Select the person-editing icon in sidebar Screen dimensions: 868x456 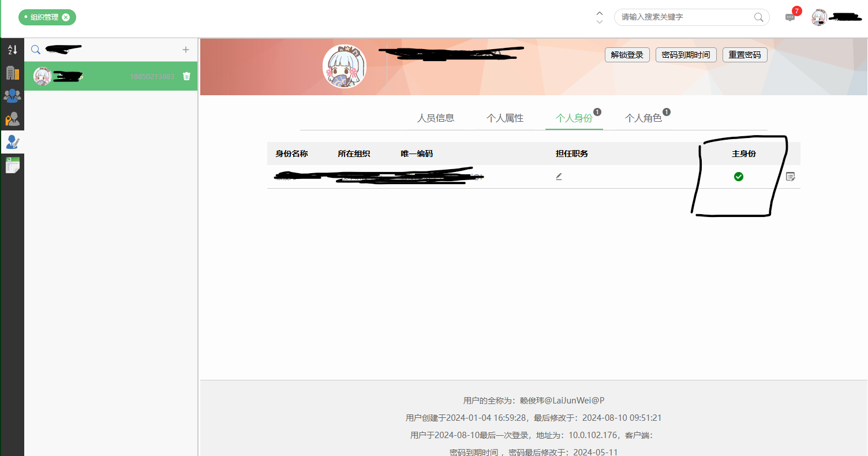12,142
